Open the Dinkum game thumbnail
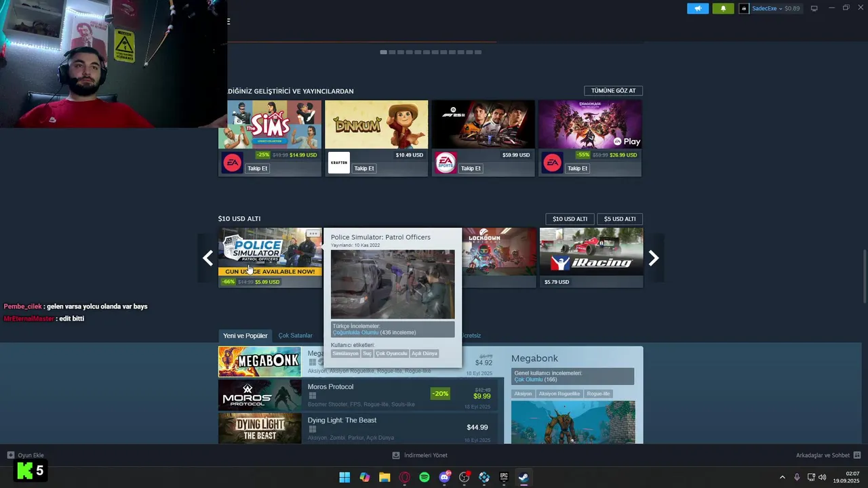868x488 pixels. pyautogui.click(x=376, y=125)
